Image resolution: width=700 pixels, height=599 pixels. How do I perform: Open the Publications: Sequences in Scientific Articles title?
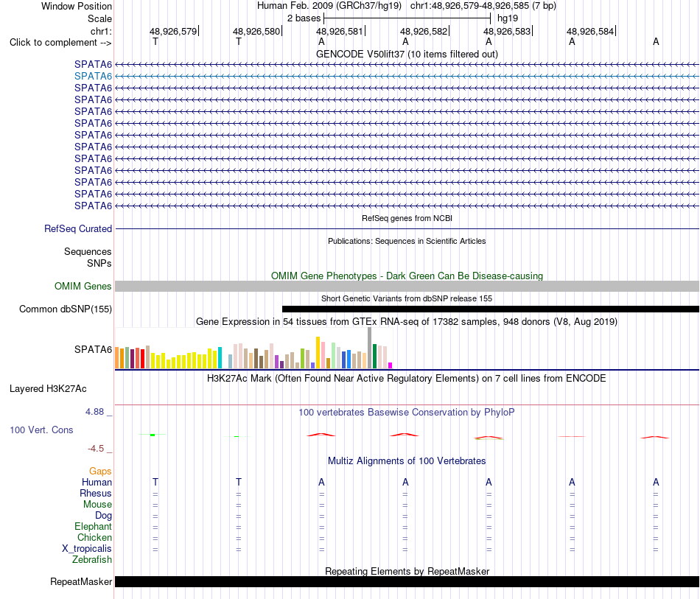coord(407,241)
